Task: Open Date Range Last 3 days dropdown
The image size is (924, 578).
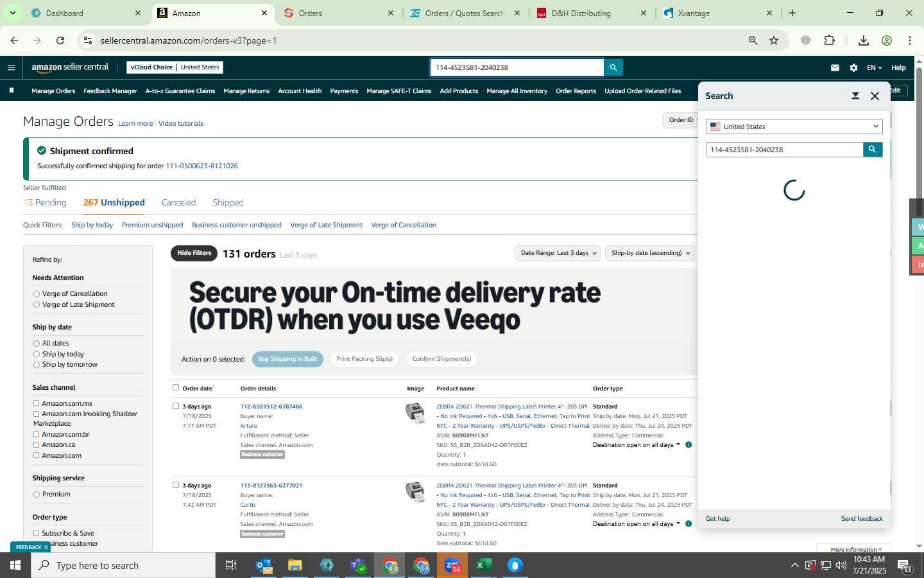Action: tap(558, 253)
